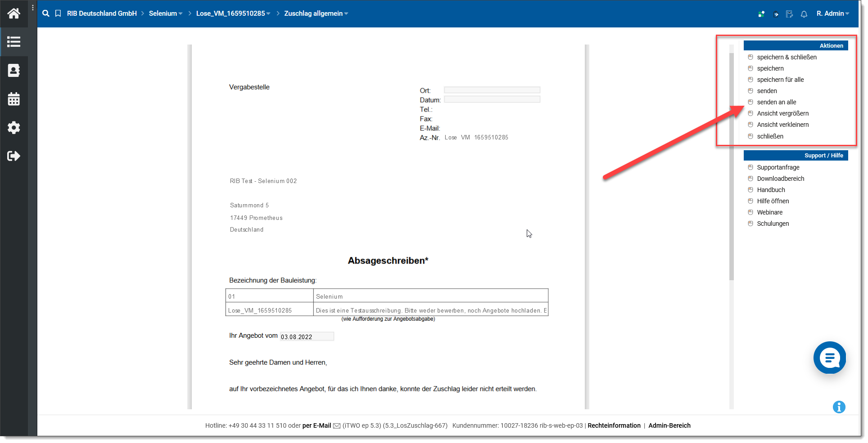Open the home page icon in sidebar
The image size is (868, 443).
(x=14, y=13)
